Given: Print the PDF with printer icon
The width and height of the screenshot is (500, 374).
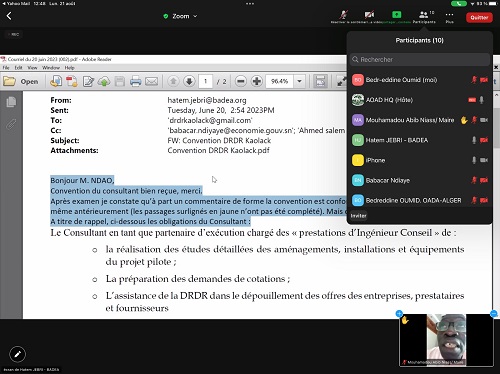Looking at the screenshot, I should point(135,81).
